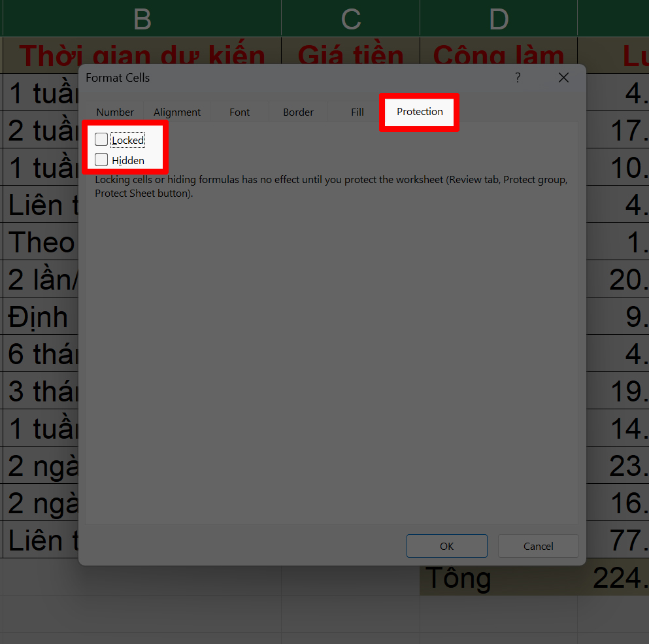Click the '2 lần/' cell in column B
The height and width of the screenshot is (644, 649).
coord(41,279)
